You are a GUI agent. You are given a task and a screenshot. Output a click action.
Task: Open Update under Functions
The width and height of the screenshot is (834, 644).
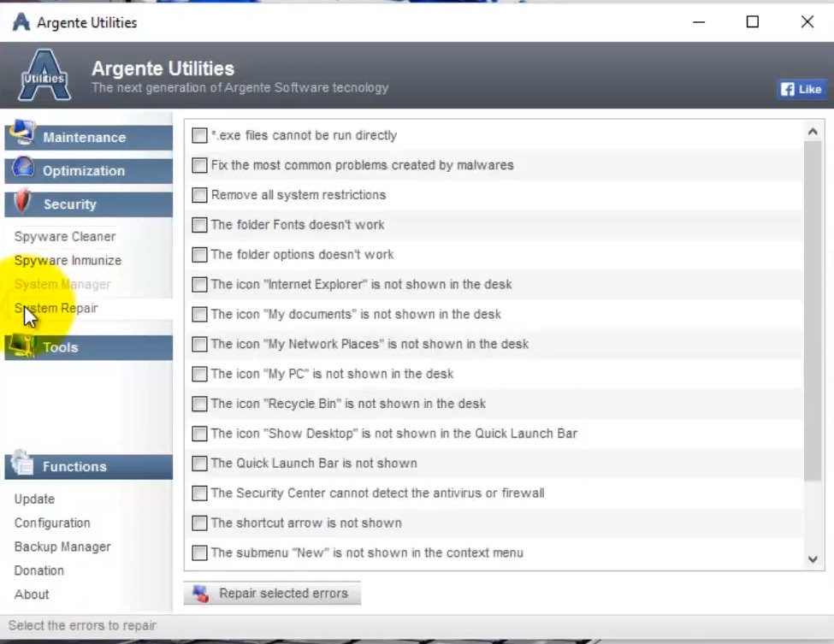click(34, 499)
